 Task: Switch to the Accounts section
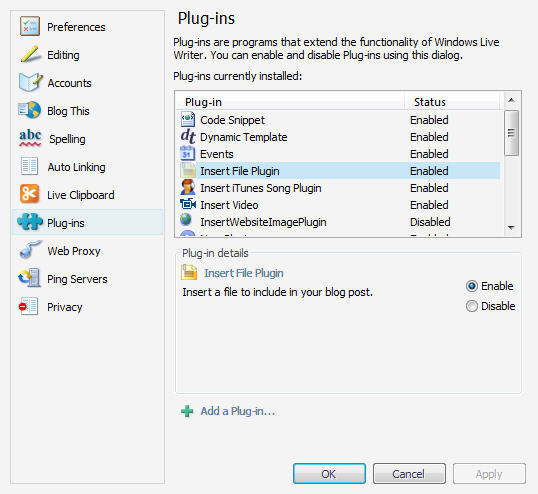point(88,83)
